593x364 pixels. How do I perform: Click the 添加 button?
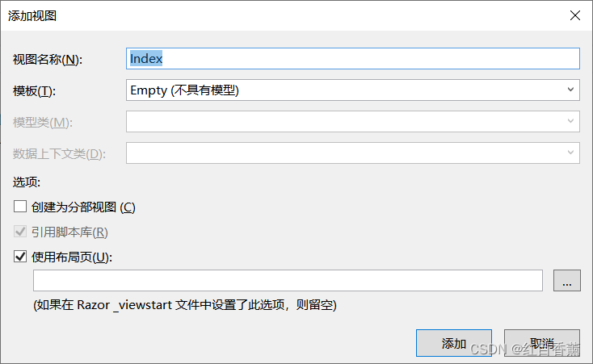click(453, 343)
